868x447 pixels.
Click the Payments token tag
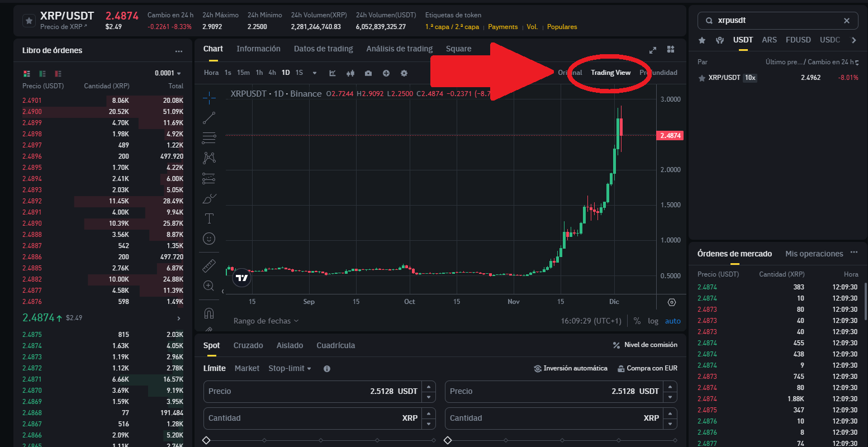pos(503,27)
